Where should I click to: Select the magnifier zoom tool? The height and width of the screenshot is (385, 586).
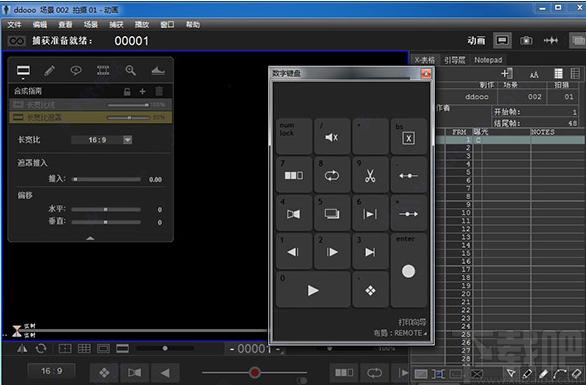coord(130,70)
